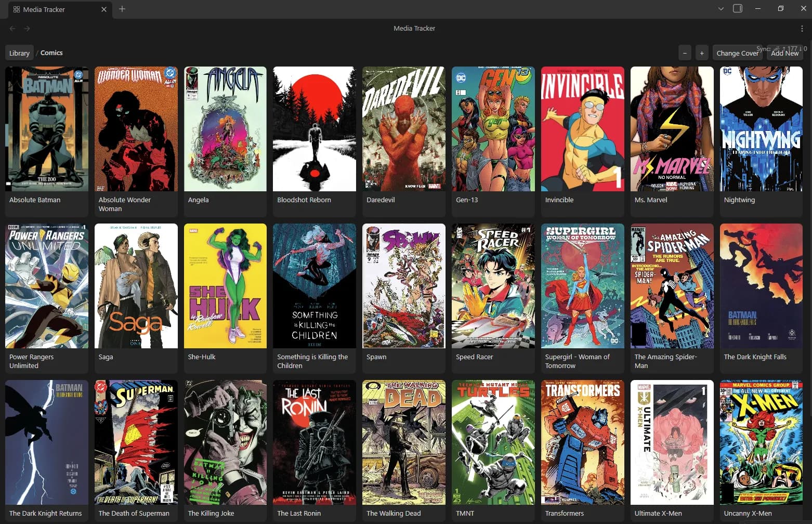This screenshot has height=524, width=812.
Task: Select The Amazing Spider-Man cover
Action: click(672, 286)
